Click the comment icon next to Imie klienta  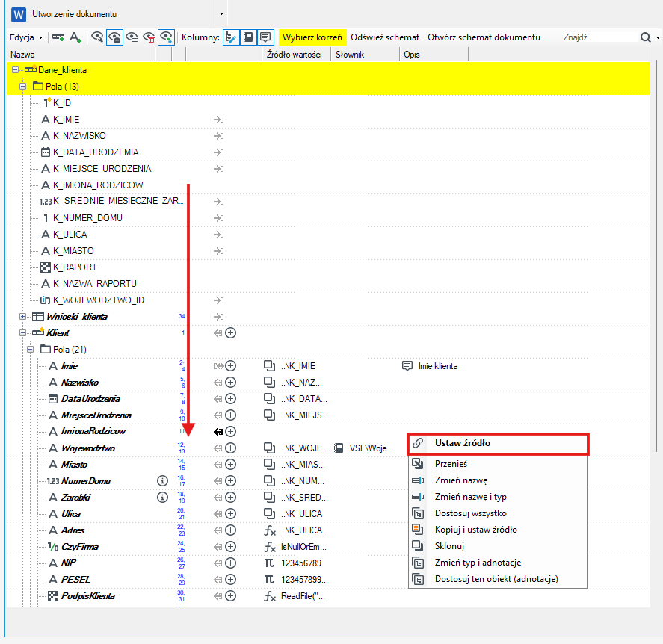tap(407, 366)
